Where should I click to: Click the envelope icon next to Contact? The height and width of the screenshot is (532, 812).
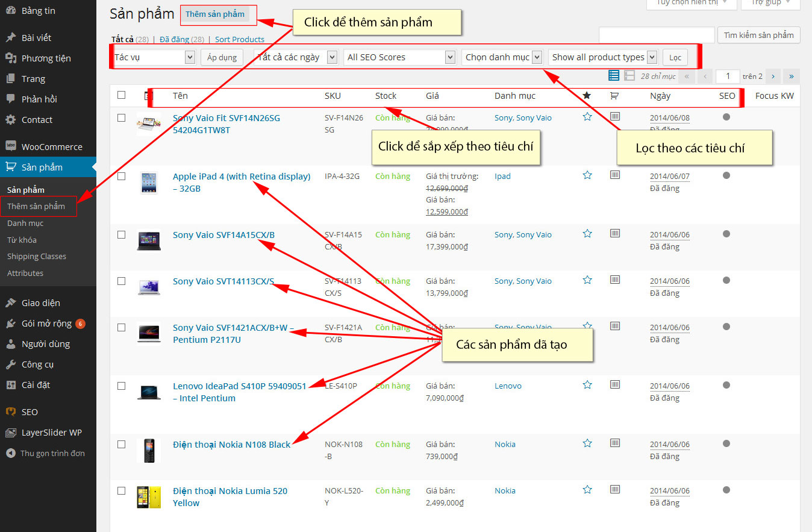[x=11, y=119]
